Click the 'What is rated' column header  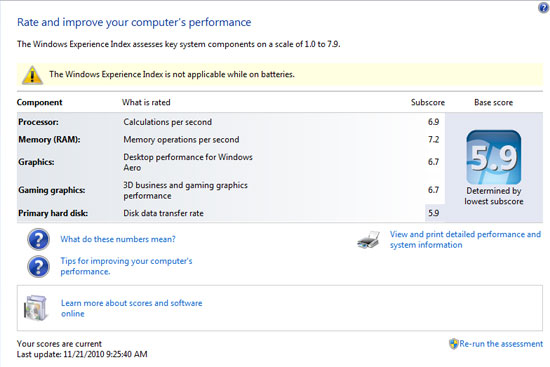146,102
